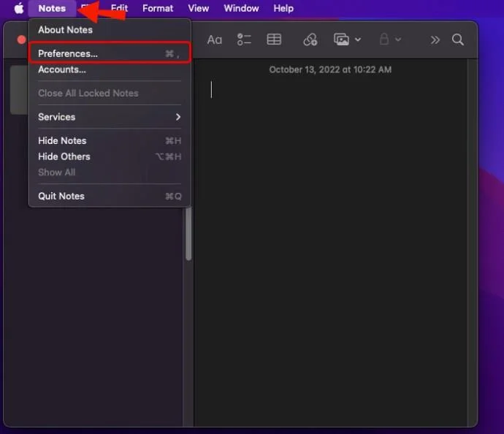Viewport: 504px width, 434px height.
Task: Click the text format Aa icon
Action: [215, 40]
